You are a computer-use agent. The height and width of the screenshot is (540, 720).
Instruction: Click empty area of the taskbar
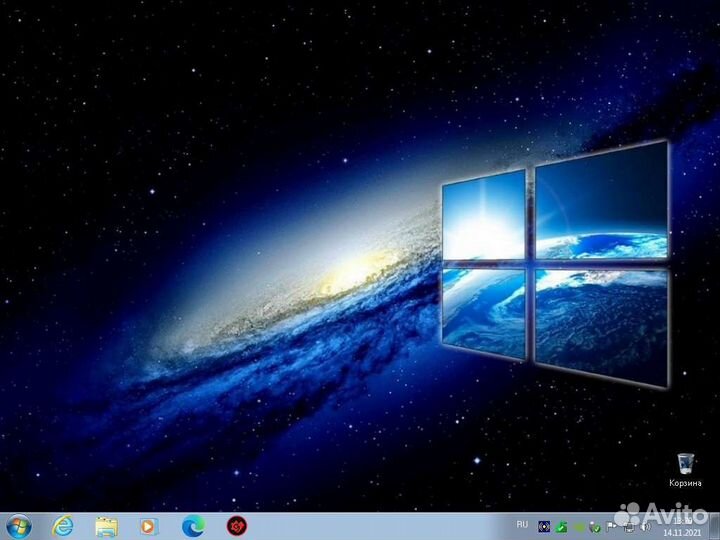[x=380, y=526]
